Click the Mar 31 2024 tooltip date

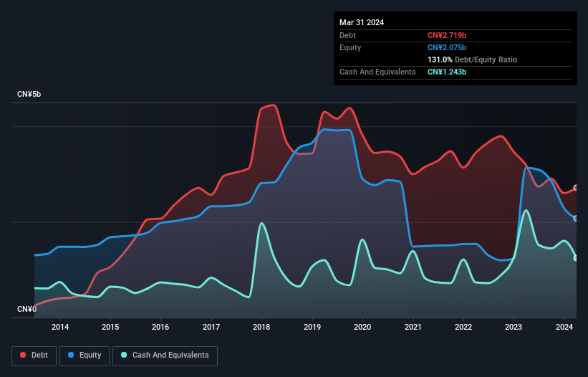[x=362, y=22]
